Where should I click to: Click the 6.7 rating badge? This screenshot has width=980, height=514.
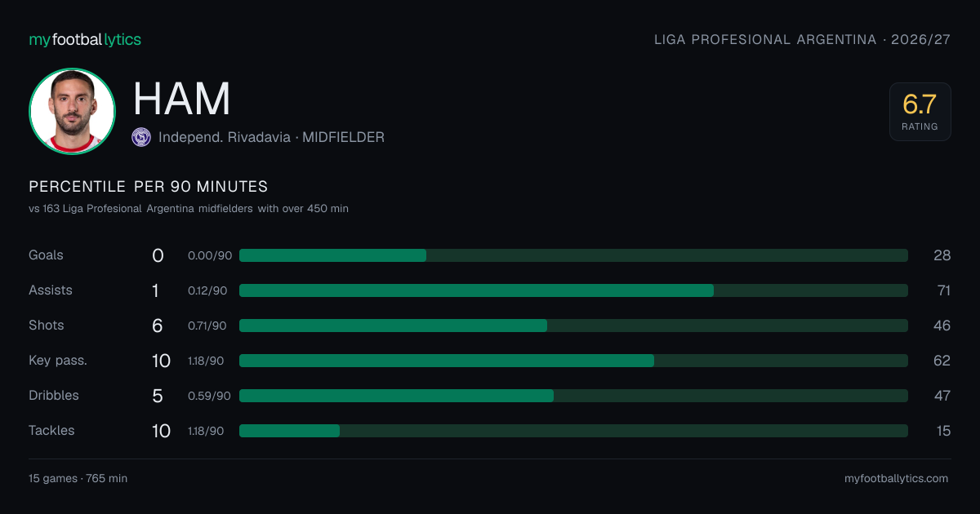[920, 112]
